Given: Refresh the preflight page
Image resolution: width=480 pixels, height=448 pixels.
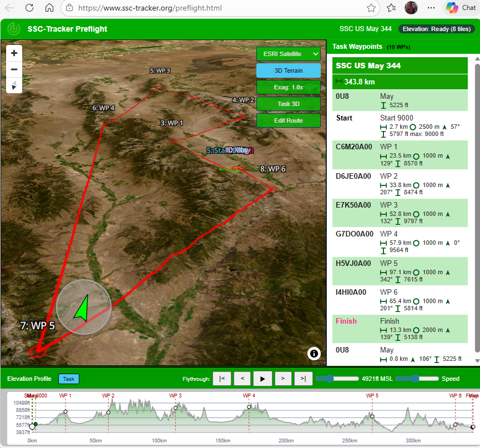Looking at the screenshot, I should [x=28, y=8].
